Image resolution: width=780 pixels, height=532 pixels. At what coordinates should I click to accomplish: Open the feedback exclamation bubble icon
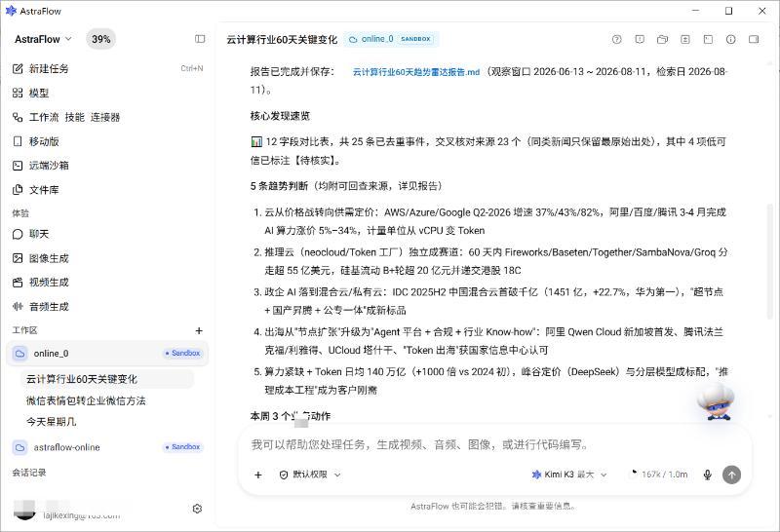point(640,39)
